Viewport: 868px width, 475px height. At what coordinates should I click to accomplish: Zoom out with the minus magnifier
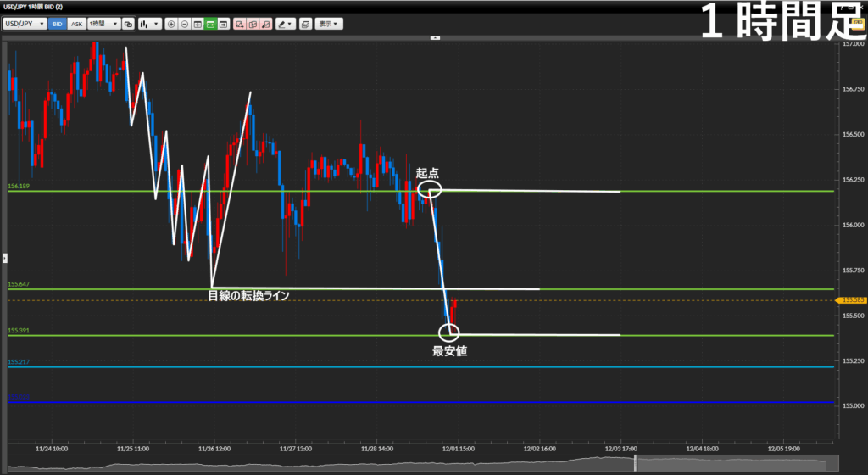click(185, 24)
